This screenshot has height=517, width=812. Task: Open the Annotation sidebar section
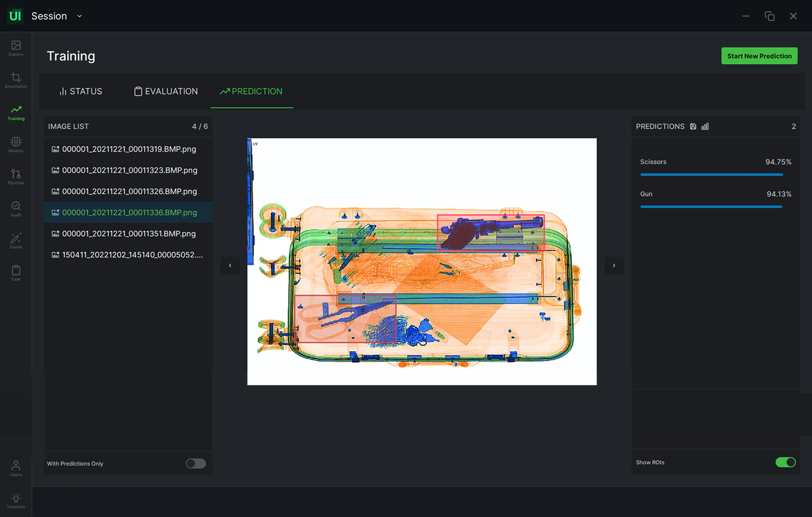coord(16,81)
